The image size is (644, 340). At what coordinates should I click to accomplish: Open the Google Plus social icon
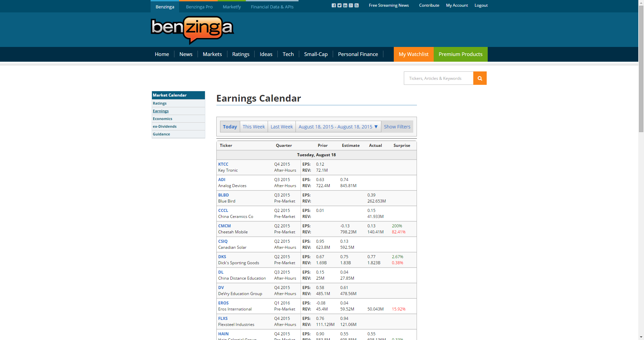(x=351, y=5)
